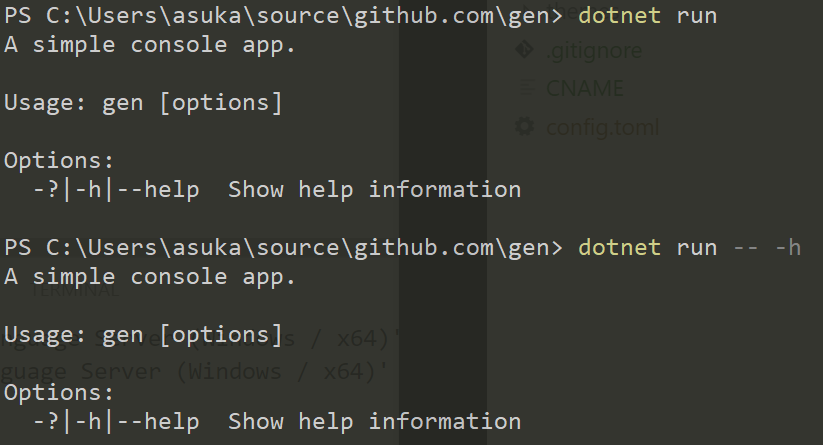823x445 pixels.
Task: Click first 'Show help information' text
Action: coord(374,189)
